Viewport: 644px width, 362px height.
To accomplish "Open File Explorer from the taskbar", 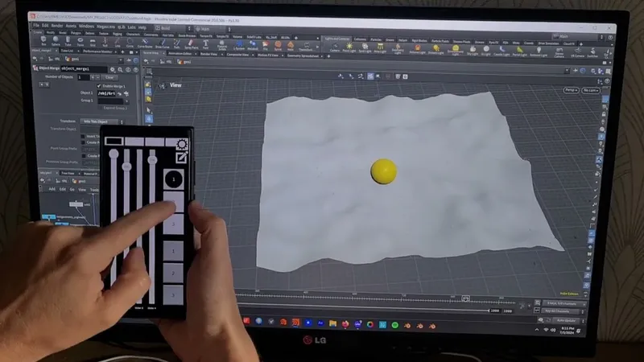I will [332, 324].
